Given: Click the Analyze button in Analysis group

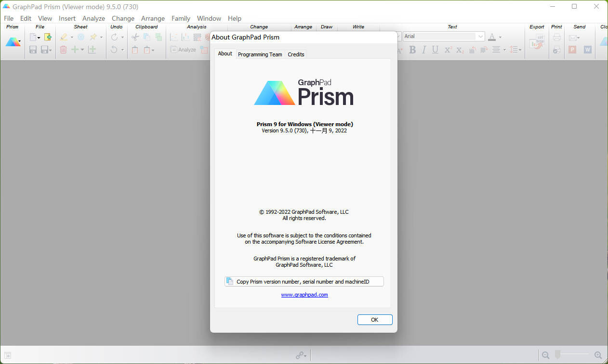Looking at the screenshot, I should [183, 50].
